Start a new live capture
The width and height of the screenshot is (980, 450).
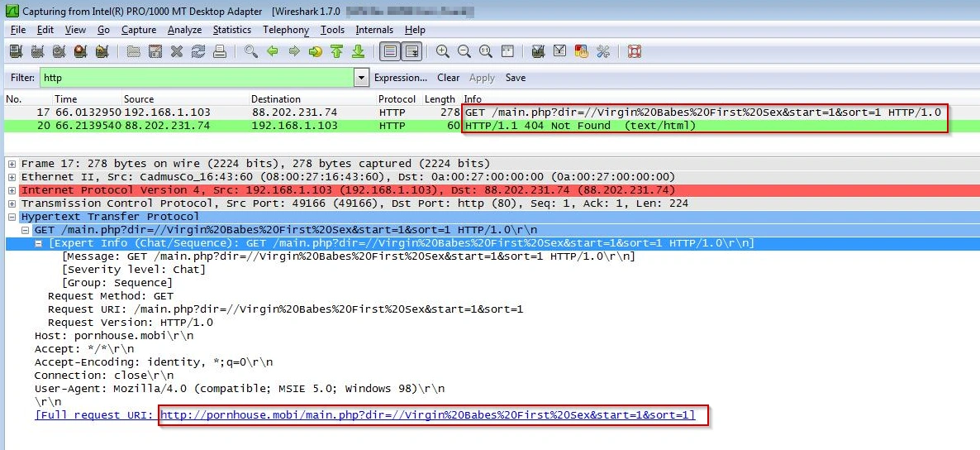(x=59, y=51)
